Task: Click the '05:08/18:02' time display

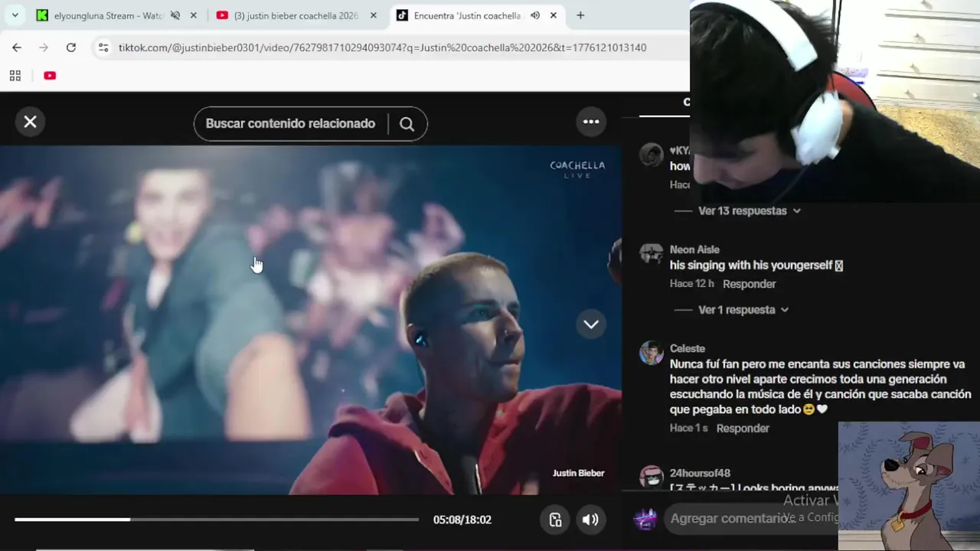Action: click(462, 520)
